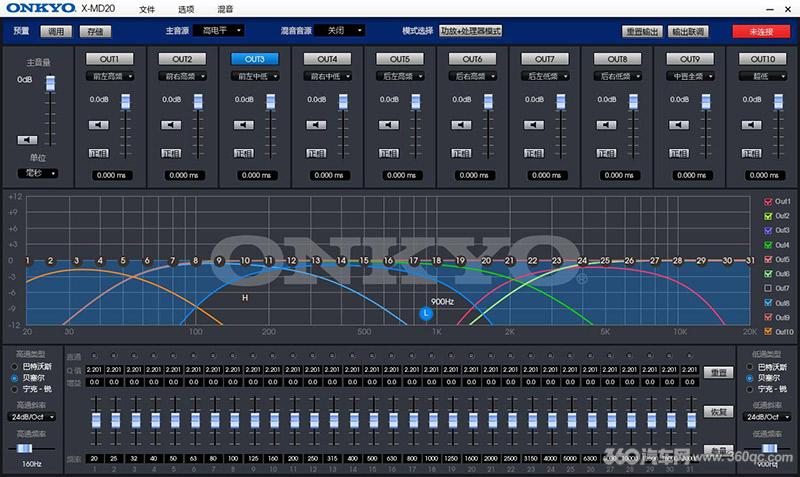Toggle Out3 curve visibility checkbox

(x=768, y=231)
